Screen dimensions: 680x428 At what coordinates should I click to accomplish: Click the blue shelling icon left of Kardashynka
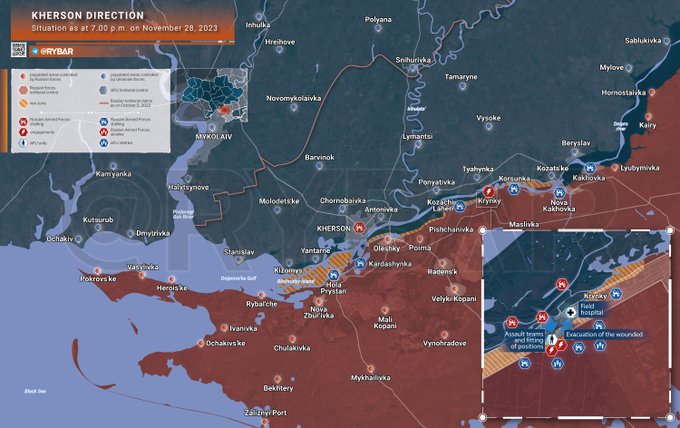point(360,263)
